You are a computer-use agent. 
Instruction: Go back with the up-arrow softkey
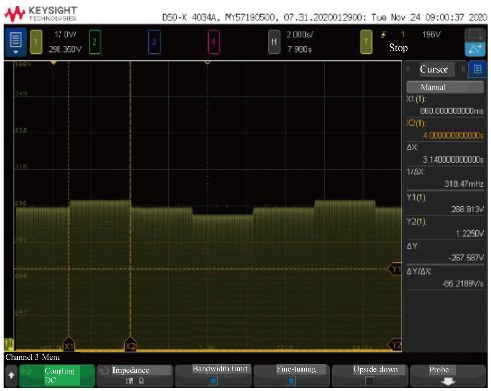tap(11, 375)
